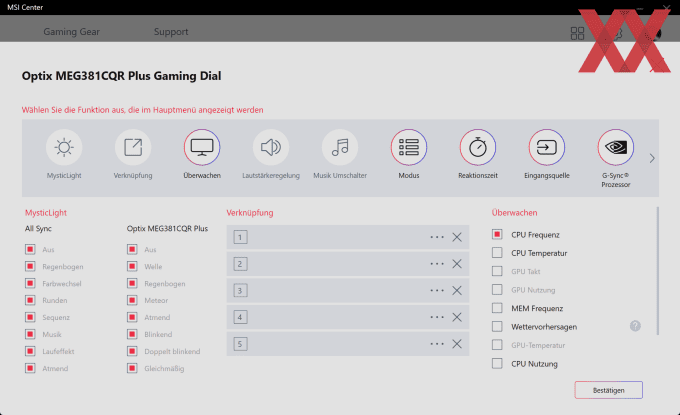The height and width of the screenshot is (415, 680).
Task: Click the 'All Sync' column heading
Action: pyautogui.click(x=38, y=229)
